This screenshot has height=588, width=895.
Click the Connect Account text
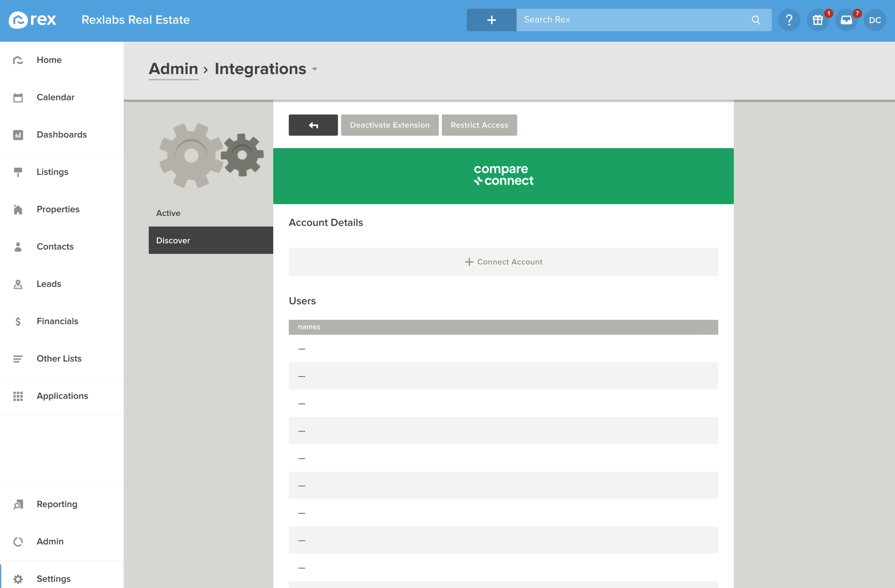510,262
